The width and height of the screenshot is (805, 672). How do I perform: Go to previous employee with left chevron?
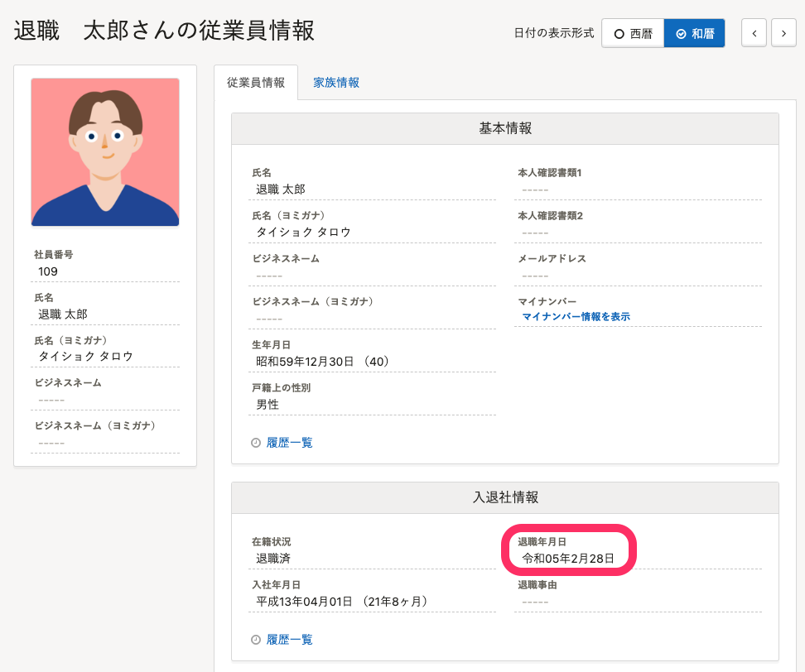[x=754, y=33]
